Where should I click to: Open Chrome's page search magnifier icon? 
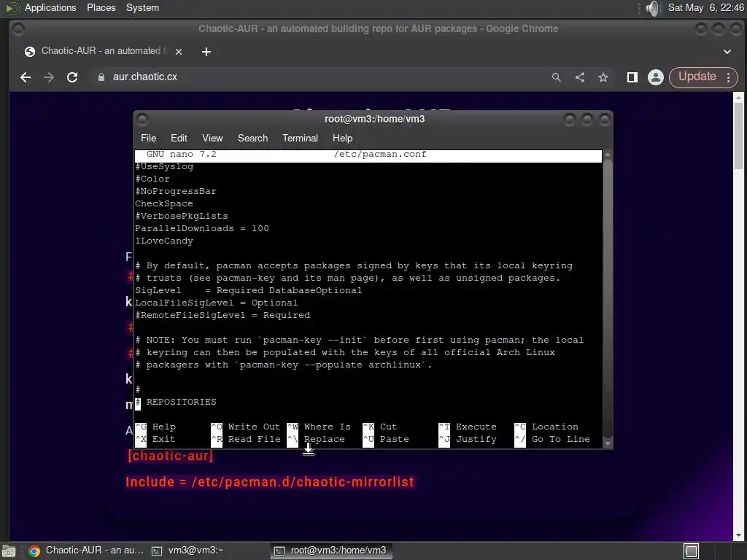pos(556,77)
